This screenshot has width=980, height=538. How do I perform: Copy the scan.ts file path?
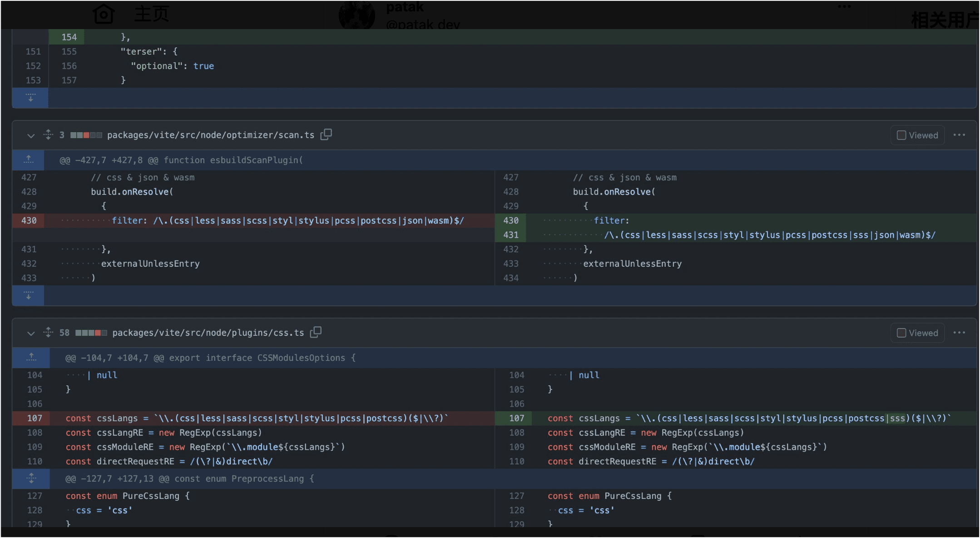click(x=326, y=134)
